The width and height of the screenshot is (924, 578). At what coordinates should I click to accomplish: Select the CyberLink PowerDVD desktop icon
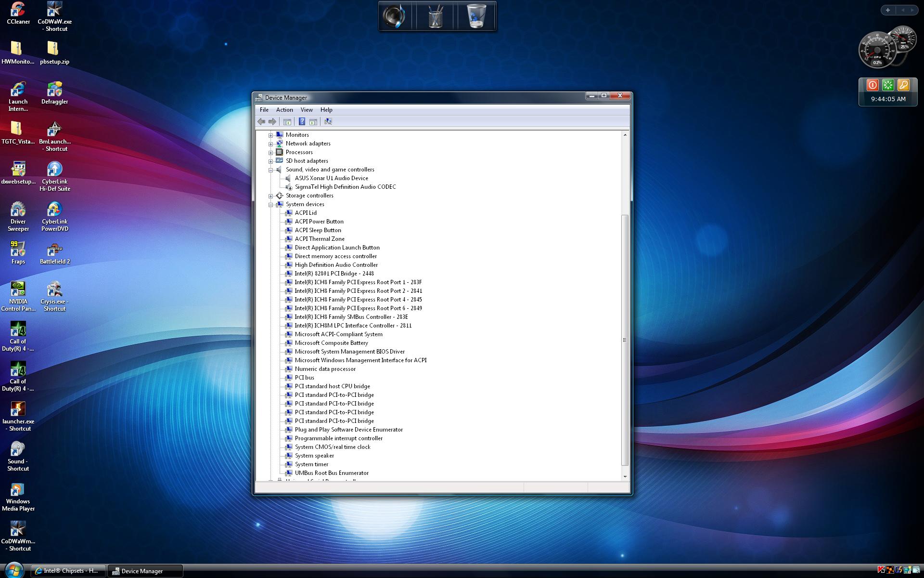click(x=54, y=216)
